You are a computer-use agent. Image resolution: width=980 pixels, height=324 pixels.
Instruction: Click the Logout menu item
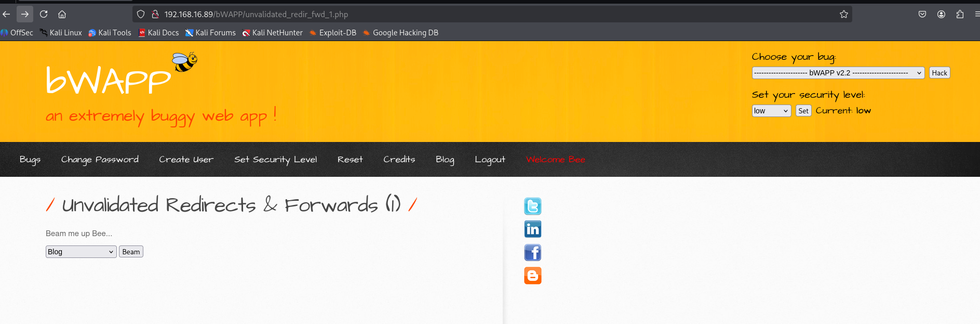[490, 160]
